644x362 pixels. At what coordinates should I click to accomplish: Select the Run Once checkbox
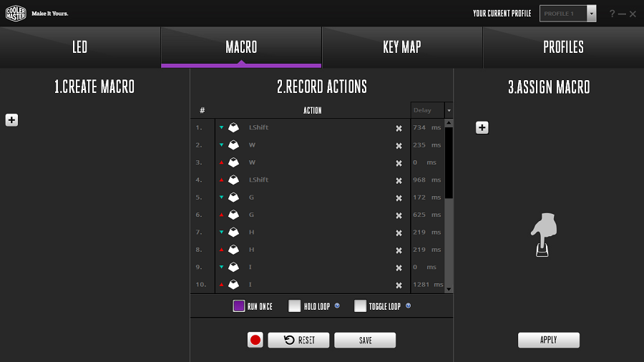tap(238, 305)
